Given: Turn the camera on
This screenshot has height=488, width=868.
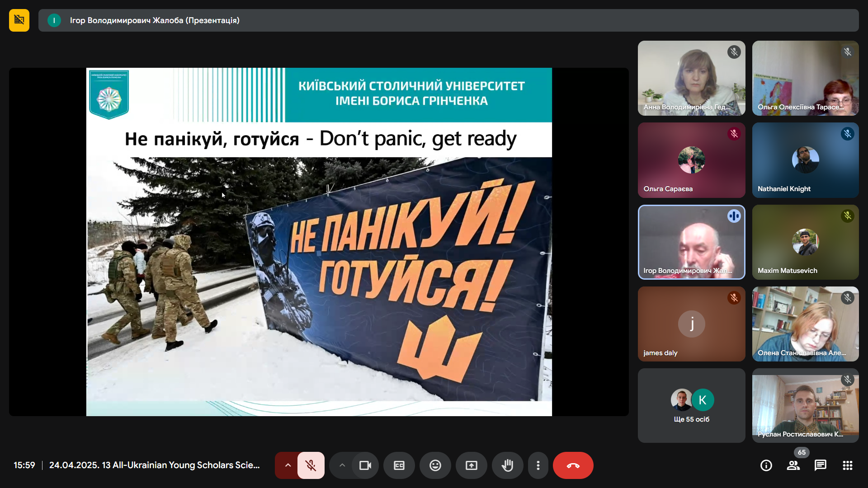Looking at the screenshot, I should (365, 465).
